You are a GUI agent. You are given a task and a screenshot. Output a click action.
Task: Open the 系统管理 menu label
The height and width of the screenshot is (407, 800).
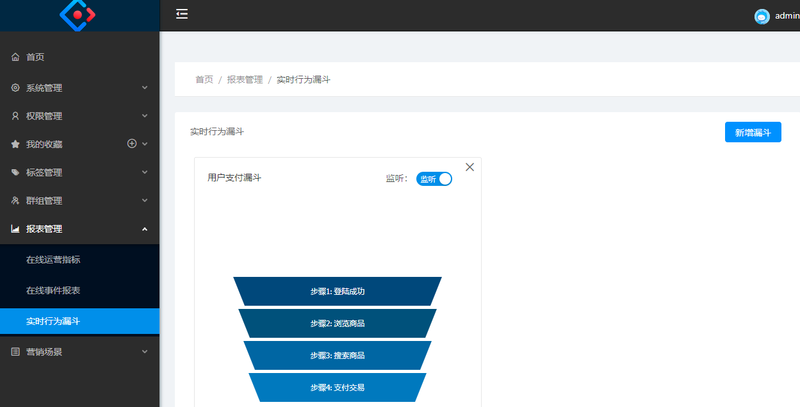tap(44, 88)
